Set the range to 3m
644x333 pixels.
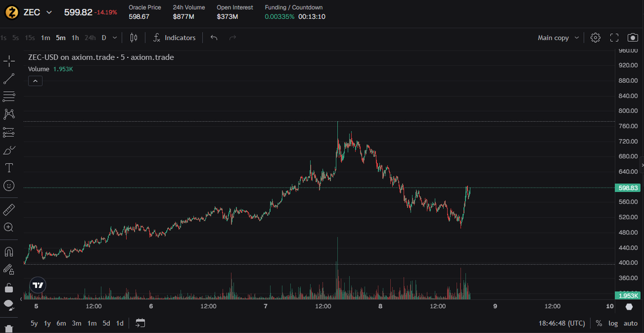pyautogui.click(x=77, y=323)
